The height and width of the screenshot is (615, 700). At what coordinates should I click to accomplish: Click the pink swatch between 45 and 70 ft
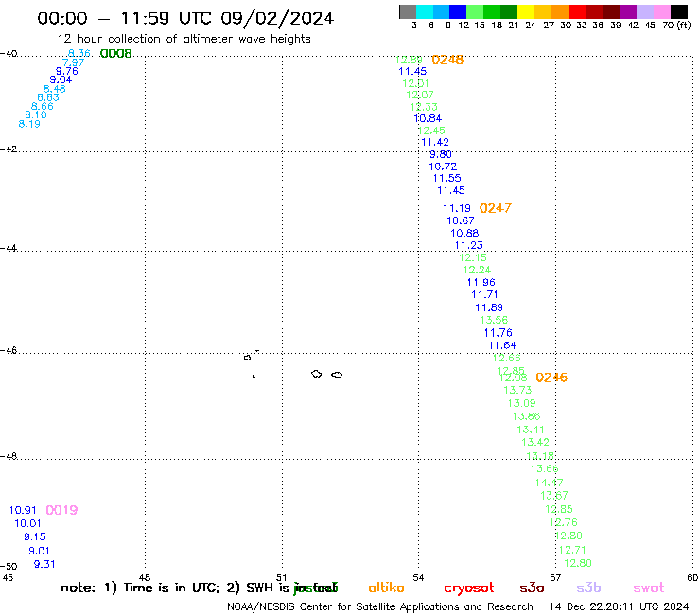point(662,11)
